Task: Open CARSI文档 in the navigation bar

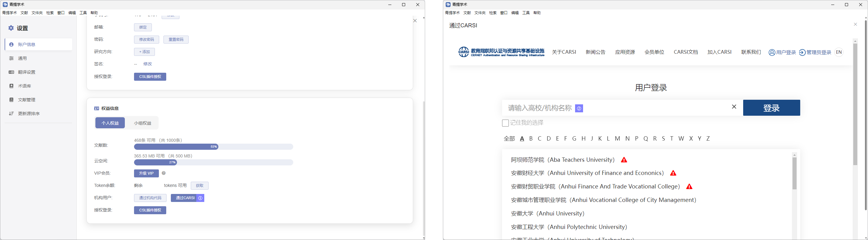Action: (686, 52)
